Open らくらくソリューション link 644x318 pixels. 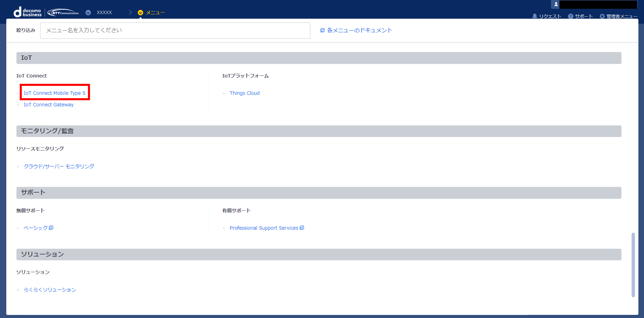(50, 290)
